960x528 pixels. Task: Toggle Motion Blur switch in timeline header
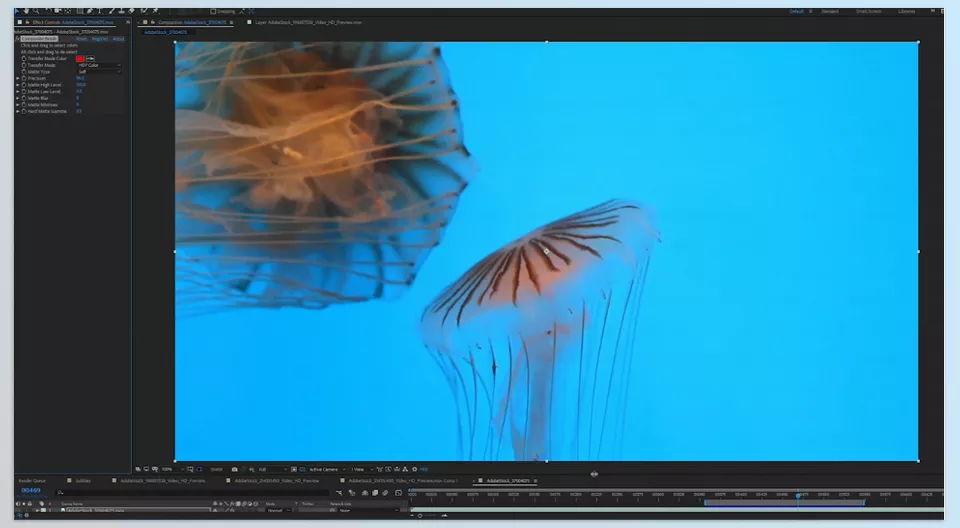pos(385,493)
